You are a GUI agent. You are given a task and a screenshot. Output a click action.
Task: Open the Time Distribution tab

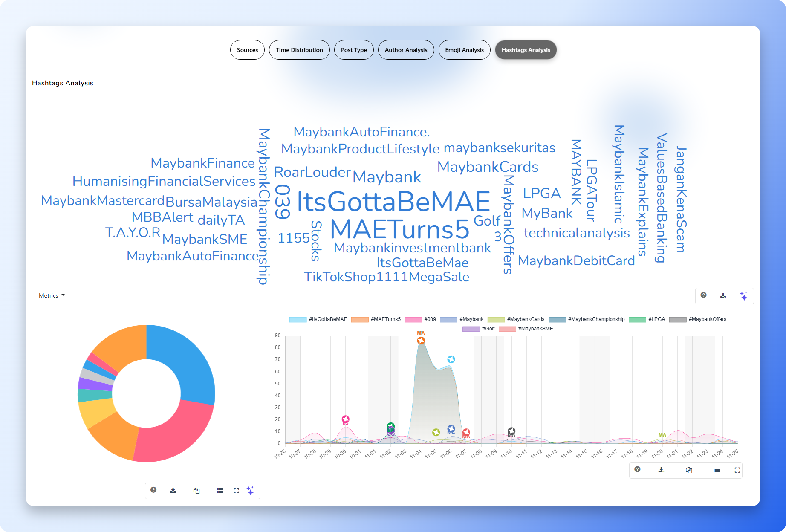299,50
